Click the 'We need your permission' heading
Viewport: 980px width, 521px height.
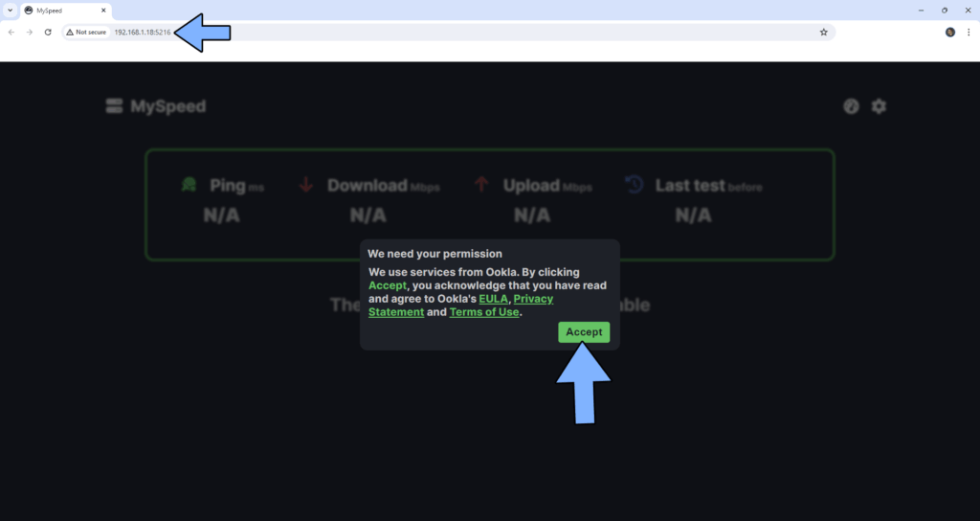[435, 254]
